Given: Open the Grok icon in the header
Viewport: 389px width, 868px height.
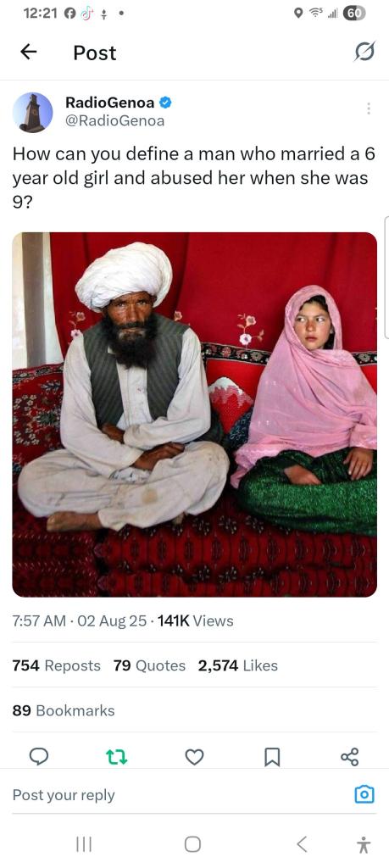Looking at the screenshot, I should tap(364, 52).
